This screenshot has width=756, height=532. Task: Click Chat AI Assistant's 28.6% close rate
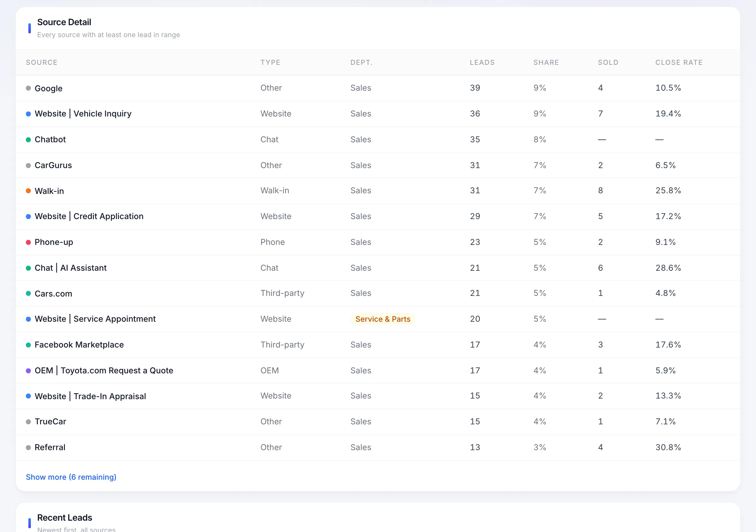[668, 268]
